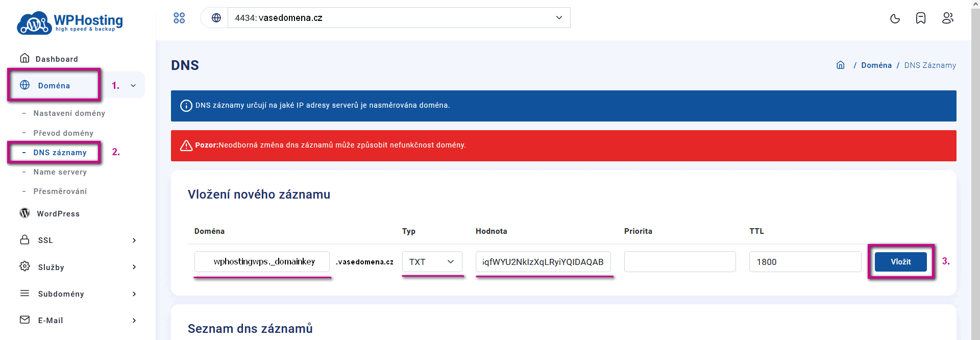Image resolution: width=980 pixels, height=340 pixels.
Task: Click the globe icon beside domain selector
Action: pyautogui.click(x=216, y=18)
